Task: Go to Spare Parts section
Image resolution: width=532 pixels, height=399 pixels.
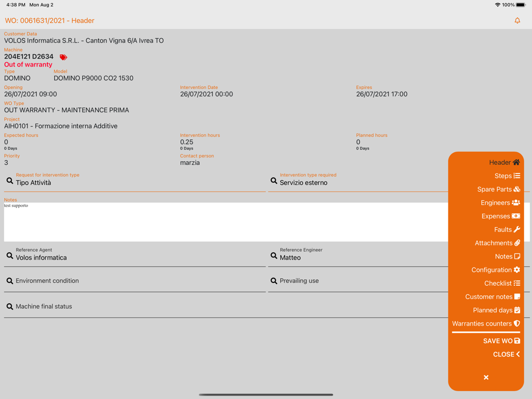Action: click(498, 189)
